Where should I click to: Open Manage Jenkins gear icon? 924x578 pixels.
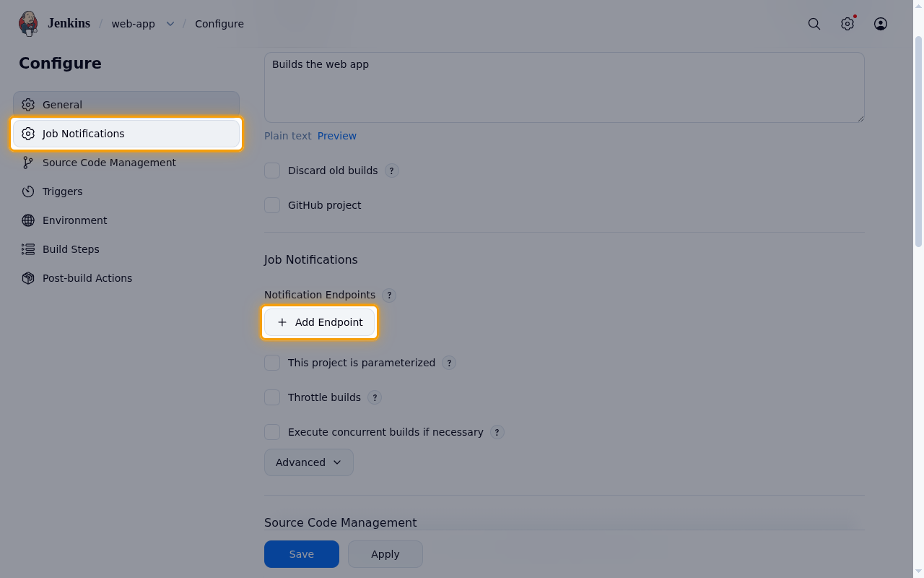coord(847,24)
